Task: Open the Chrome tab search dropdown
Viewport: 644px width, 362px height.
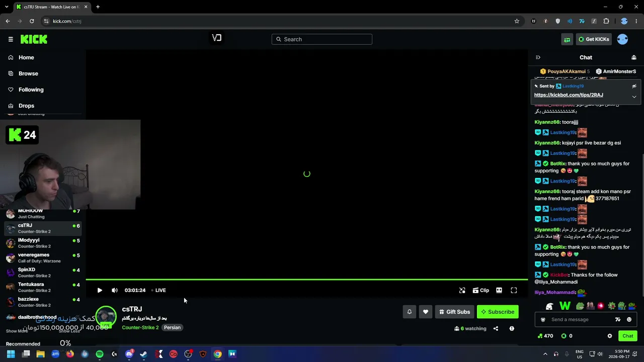Action: coord(7,7)
